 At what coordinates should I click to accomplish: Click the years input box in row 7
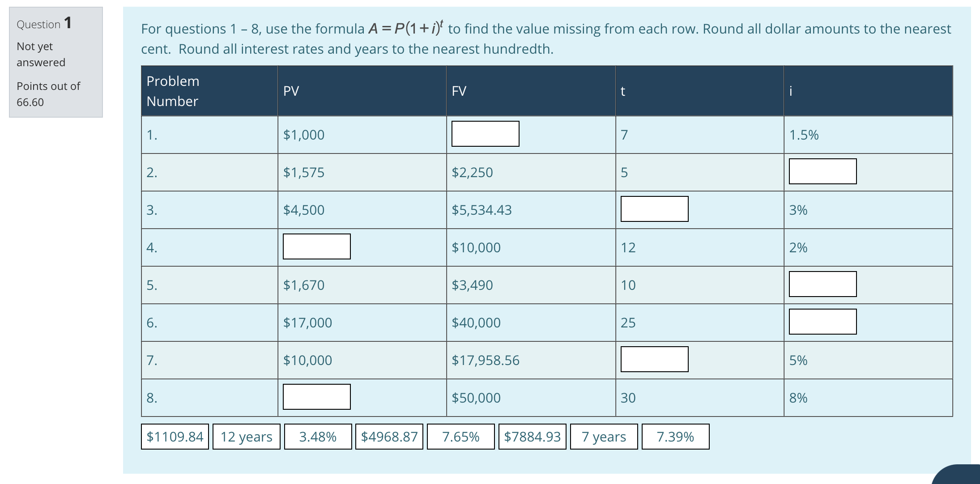point(654,359)
